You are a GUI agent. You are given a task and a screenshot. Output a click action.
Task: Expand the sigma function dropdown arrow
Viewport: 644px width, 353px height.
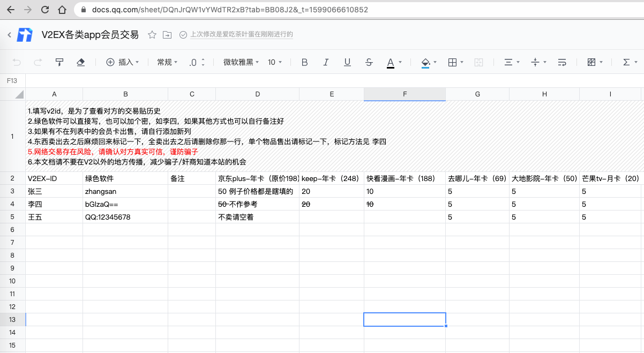[636, 62]
